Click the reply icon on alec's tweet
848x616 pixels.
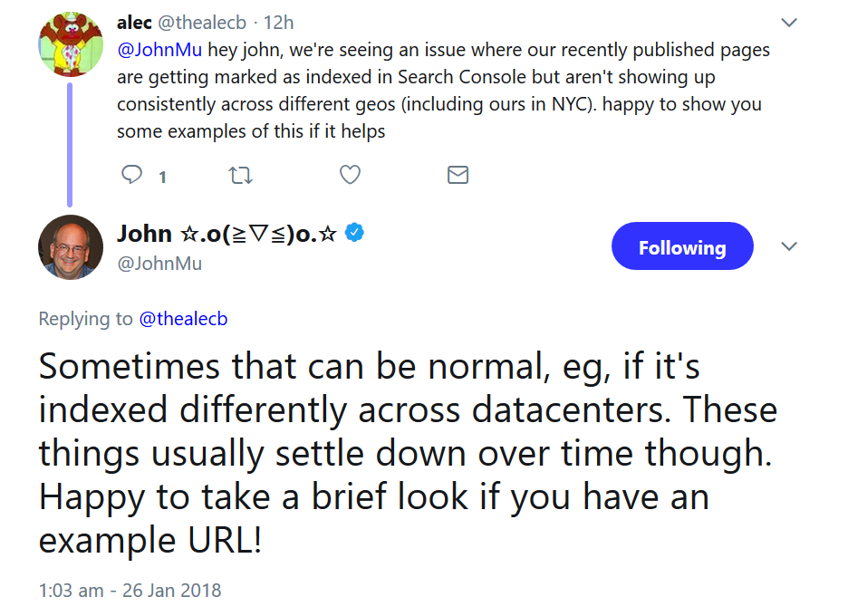(132, 175)
